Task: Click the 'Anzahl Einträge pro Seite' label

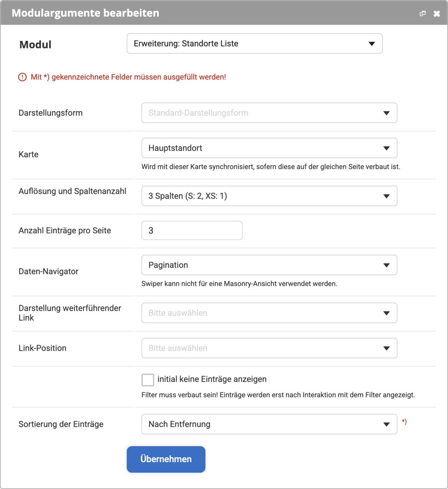Action: pyautogui.click(x=65, y=231)
